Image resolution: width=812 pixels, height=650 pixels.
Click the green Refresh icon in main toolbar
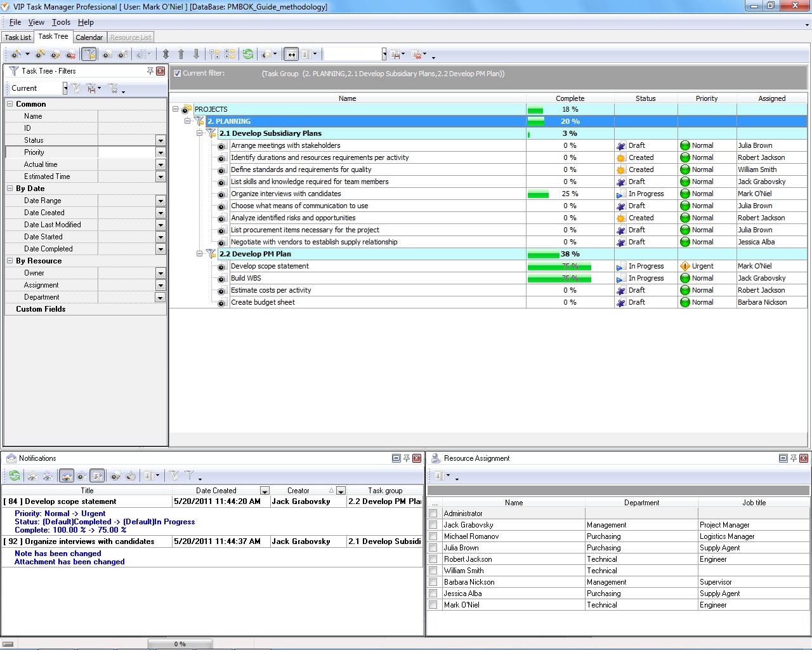248,55
